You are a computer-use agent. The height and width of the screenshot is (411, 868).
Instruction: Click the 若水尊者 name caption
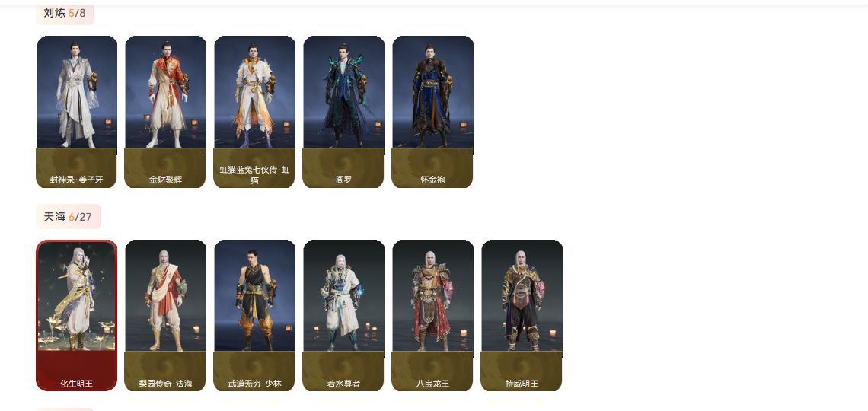tap(343, 384)
